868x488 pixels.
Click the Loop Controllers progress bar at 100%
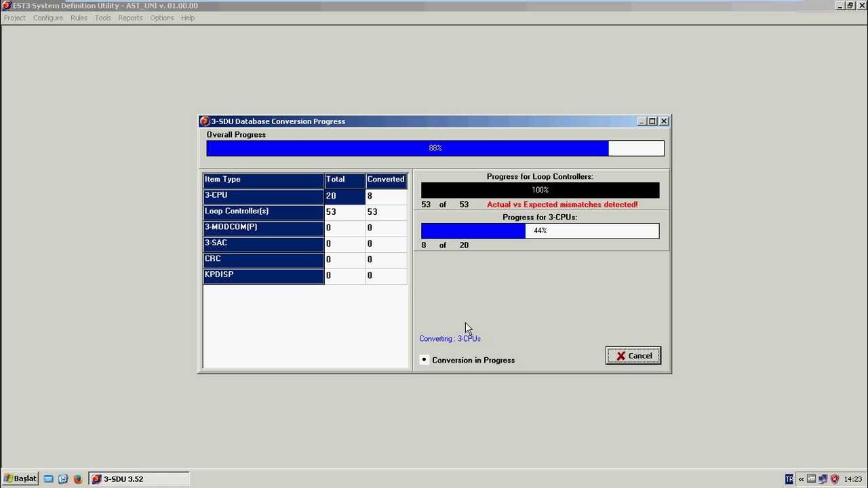pyautogui.click(x=540, y=190)
